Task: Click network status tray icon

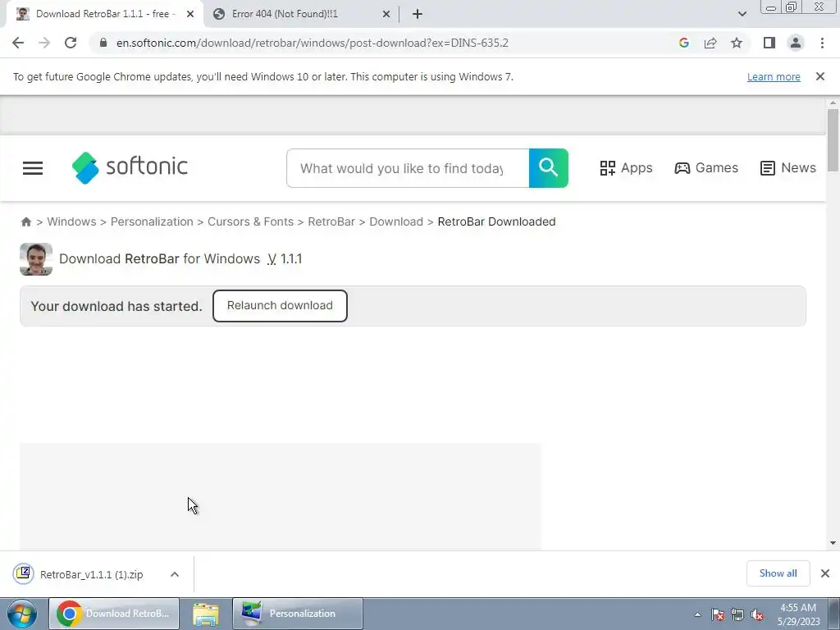Action: coord(737,615)
